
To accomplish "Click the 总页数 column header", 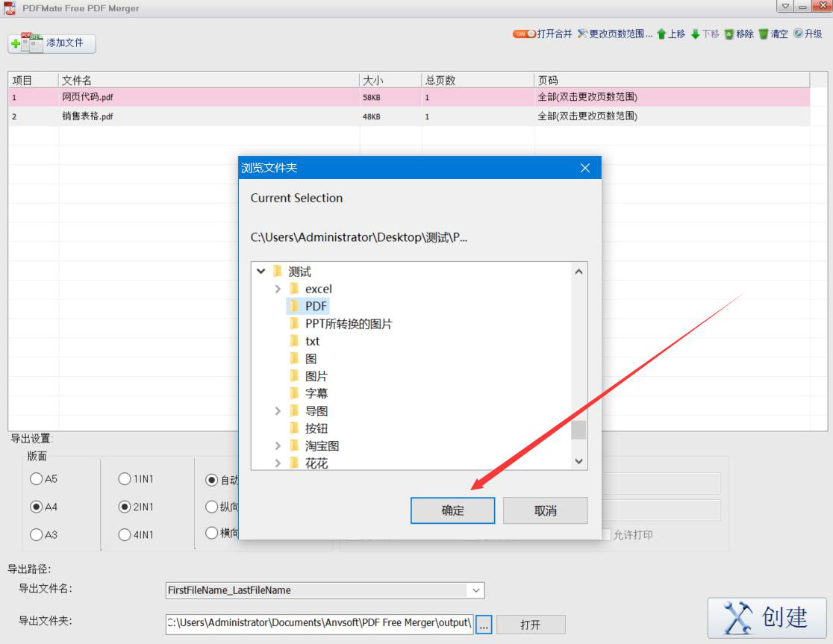I will [x=478, y=80].
